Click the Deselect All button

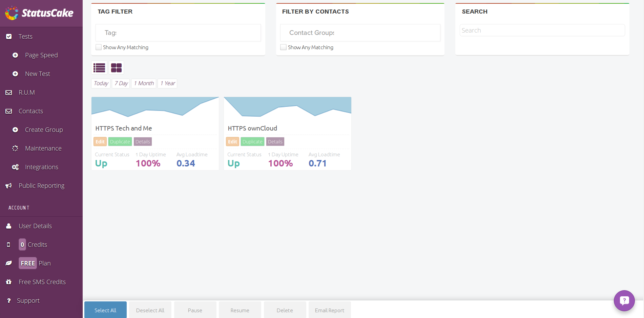coord(150,310)
